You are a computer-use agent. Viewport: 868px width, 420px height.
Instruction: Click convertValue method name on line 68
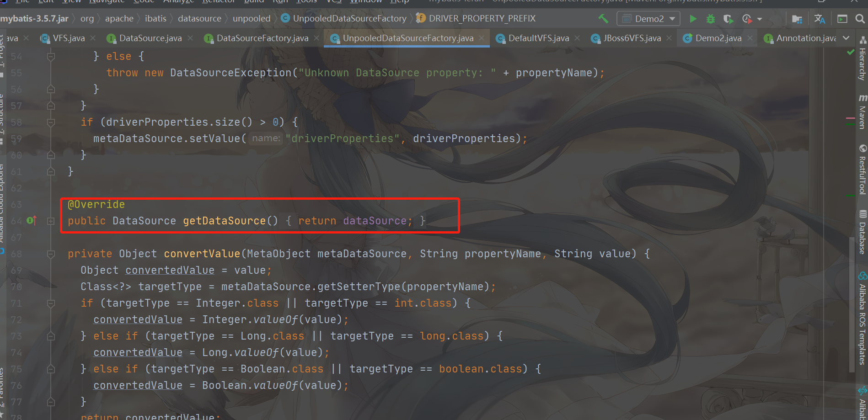(x=202, y=254)
